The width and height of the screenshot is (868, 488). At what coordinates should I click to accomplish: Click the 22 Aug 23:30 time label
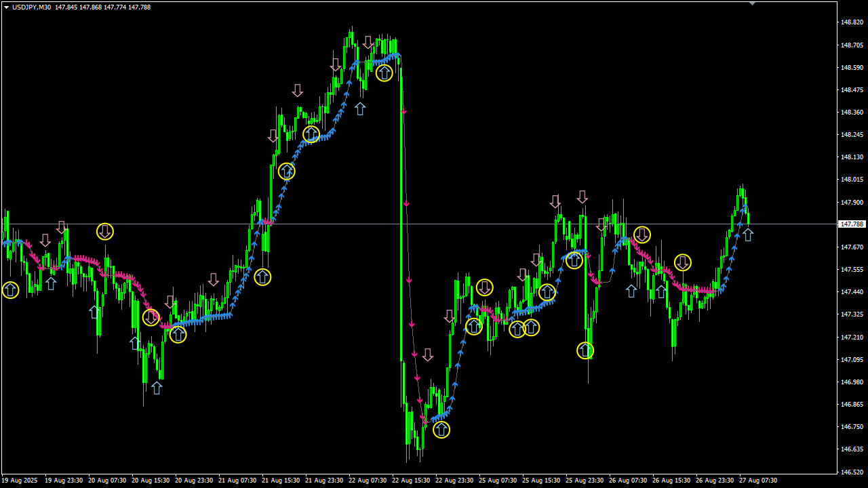pyautogui.click(x=454, y=481)
